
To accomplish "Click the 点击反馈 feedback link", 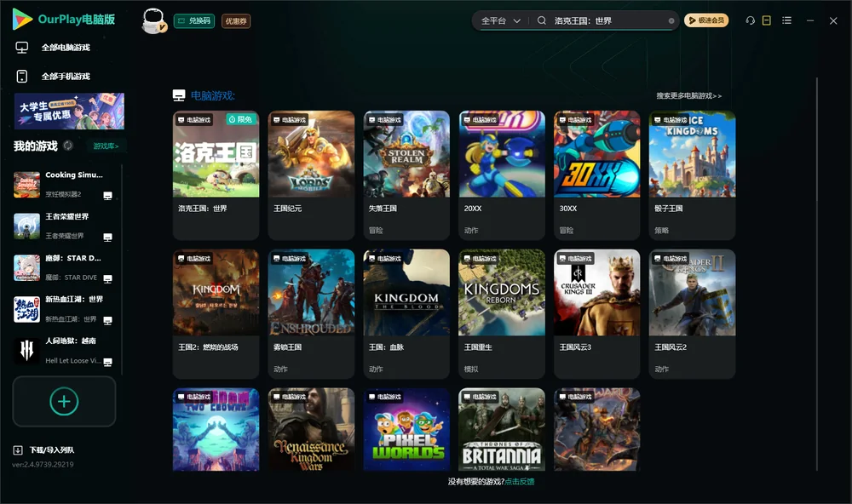I will click(x=520, y=481).
